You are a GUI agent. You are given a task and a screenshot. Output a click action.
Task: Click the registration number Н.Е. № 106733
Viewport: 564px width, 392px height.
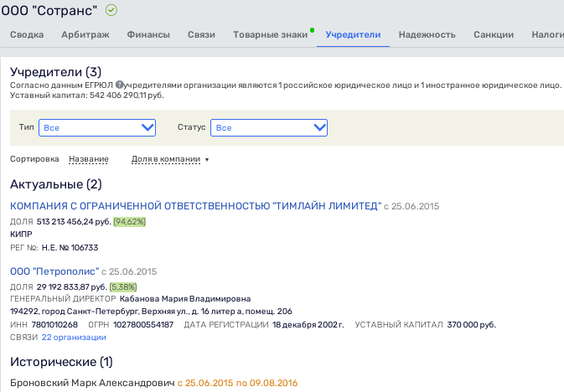point(70,247)
